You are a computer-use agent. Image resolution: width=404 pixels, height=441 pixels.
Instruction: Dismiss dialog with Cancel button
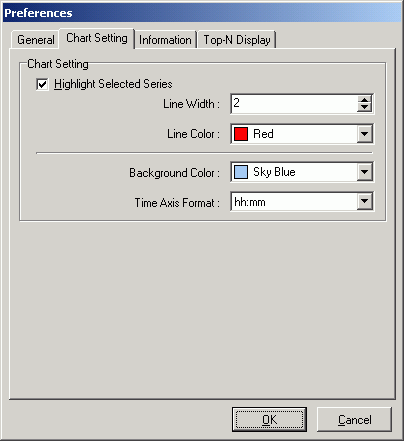pos(354,419)
